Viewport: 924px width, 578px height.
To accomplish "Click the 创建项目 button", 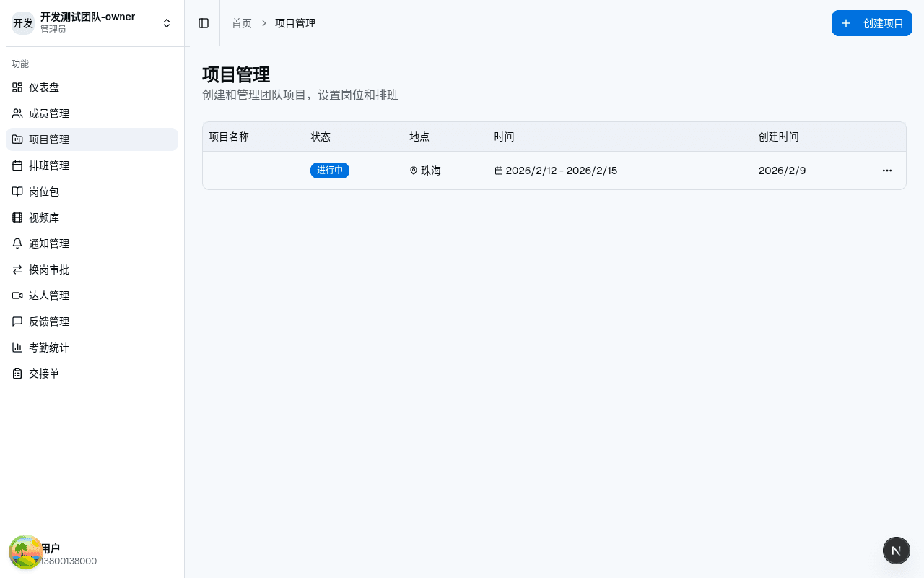I will click(872, 23).
